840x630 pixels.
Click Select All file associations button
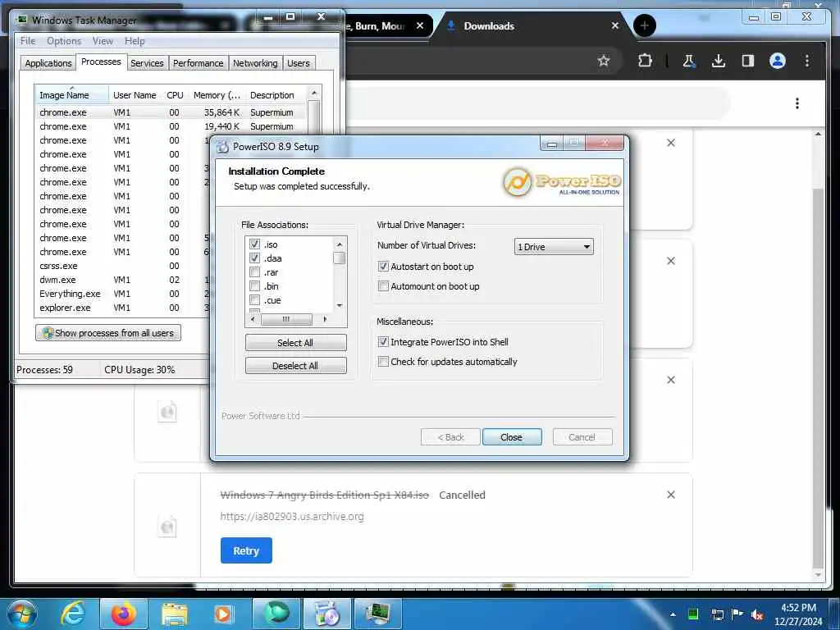[x=295, y=343]
